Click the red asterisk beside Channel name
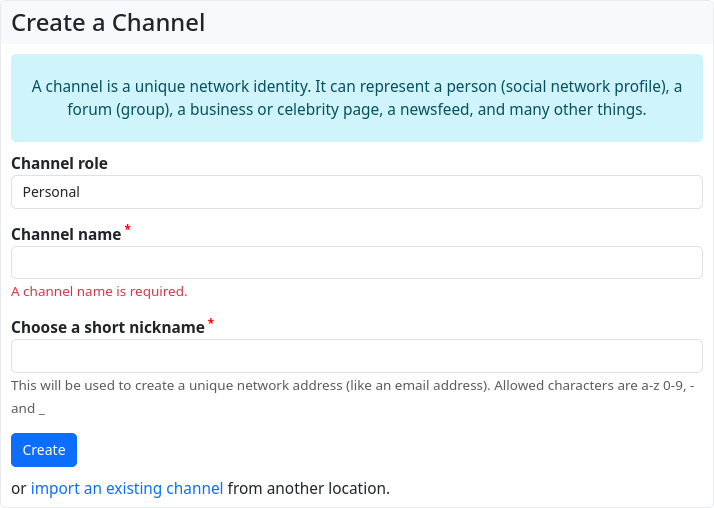 (x=128, y=231)
